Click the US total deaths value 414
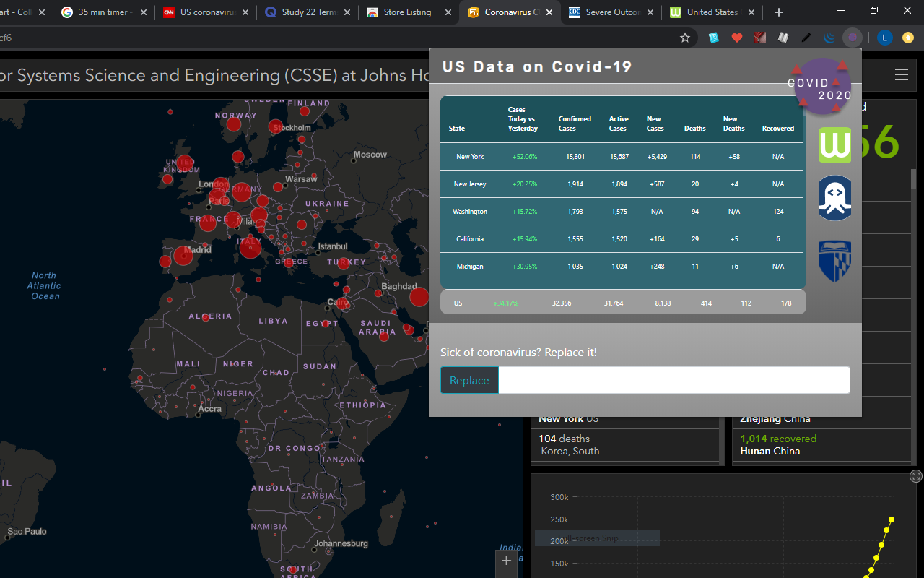Screen dimensions: 924x578 (706, 303)
